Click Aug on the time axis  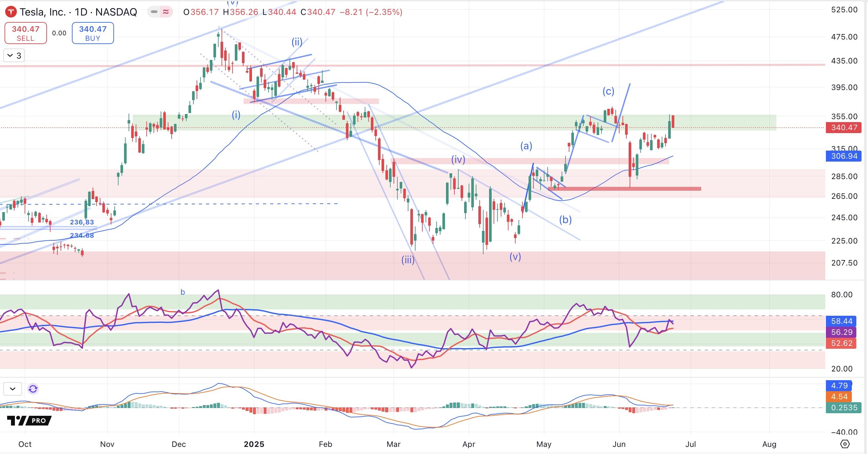click(769, 444)
